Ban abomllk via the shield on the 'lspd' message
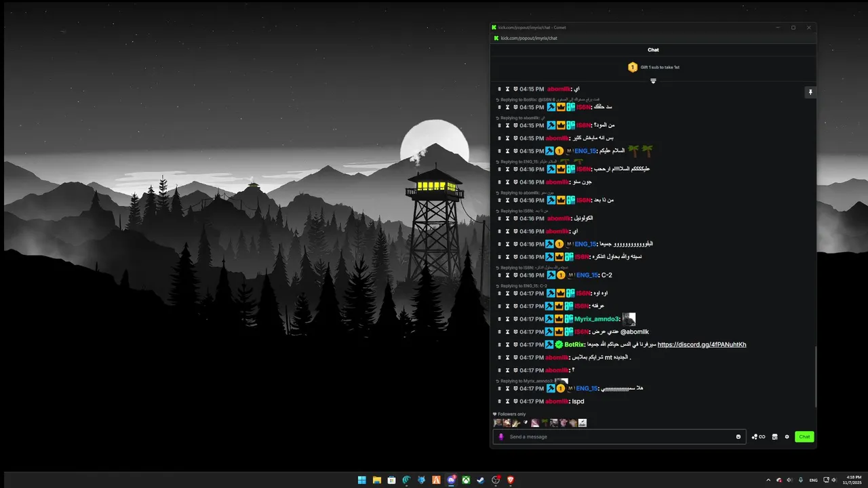This screenshot has width=868, height=488. pyautogui.click(x=515, y=401)
